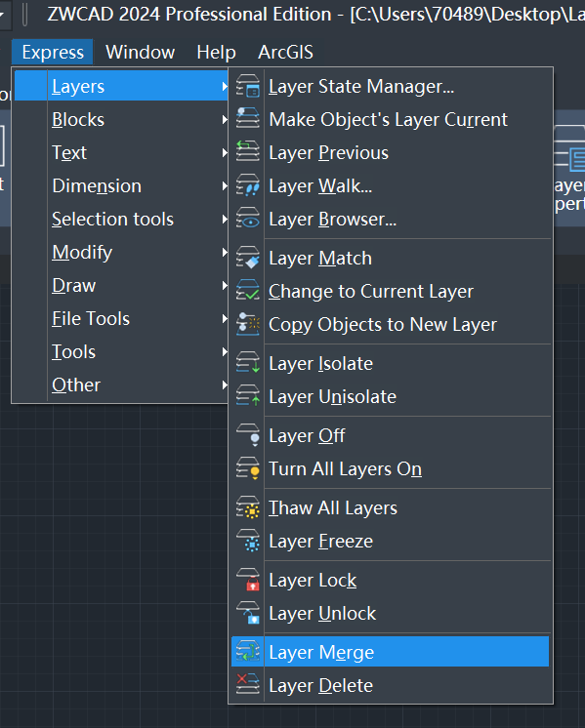Select Blocks in Express menu
585x728 pixels.
click(122, 120)
